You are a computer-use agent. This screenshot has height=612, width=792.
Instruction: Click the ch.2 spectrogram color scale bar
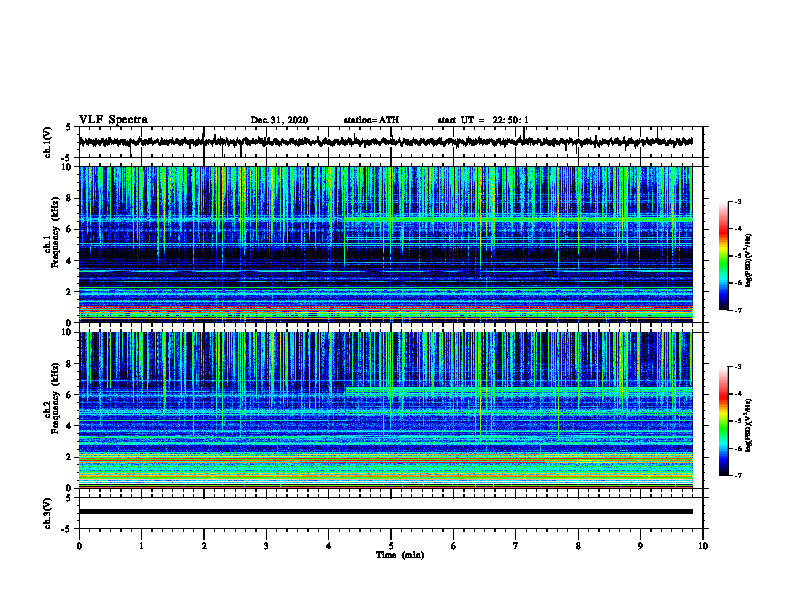click(724, 421)
